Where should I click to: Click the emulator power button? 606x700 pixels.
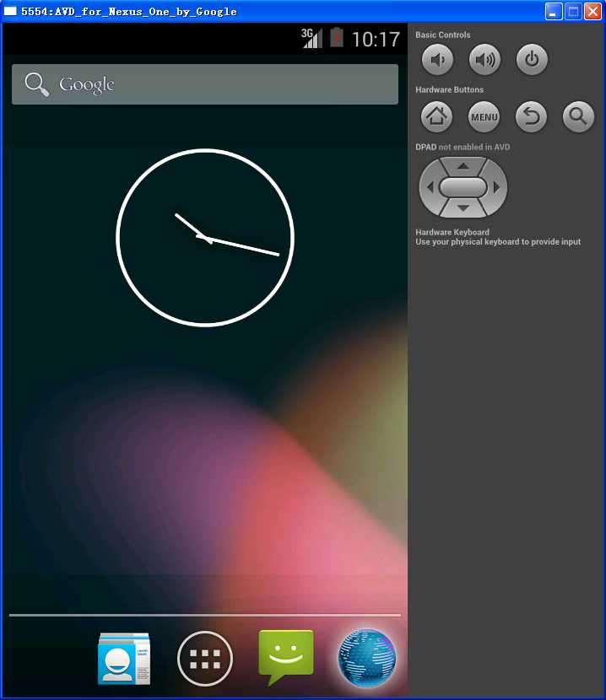click(x=532, y=59)
